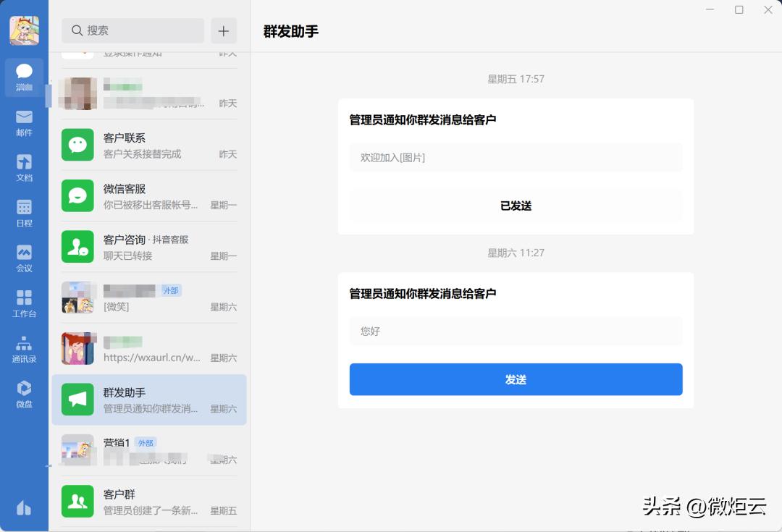Image resolution: width=782 pixels, height=532 pixels.
Task: Open the 客户咨询·抖音客服 chat
Action: coord(148,248)
